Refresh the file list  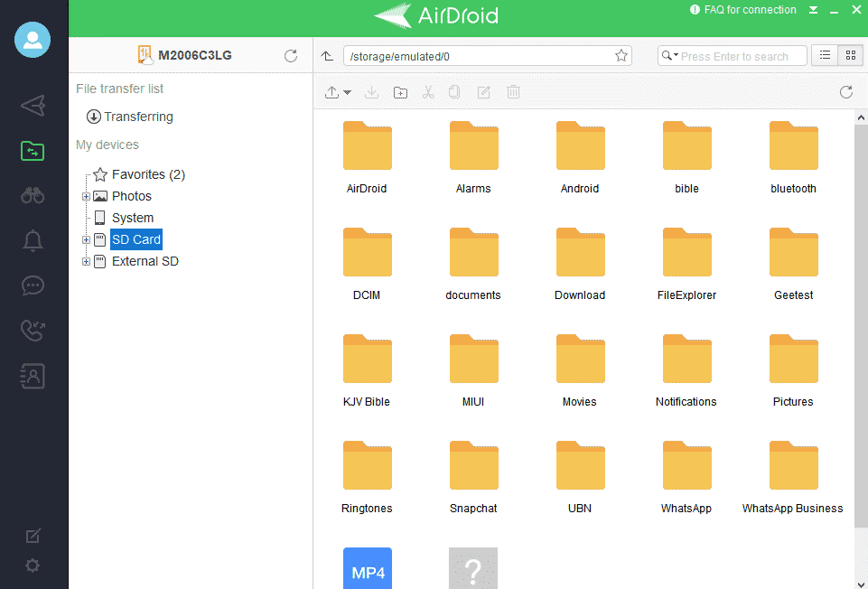click(x=845, y=91)
